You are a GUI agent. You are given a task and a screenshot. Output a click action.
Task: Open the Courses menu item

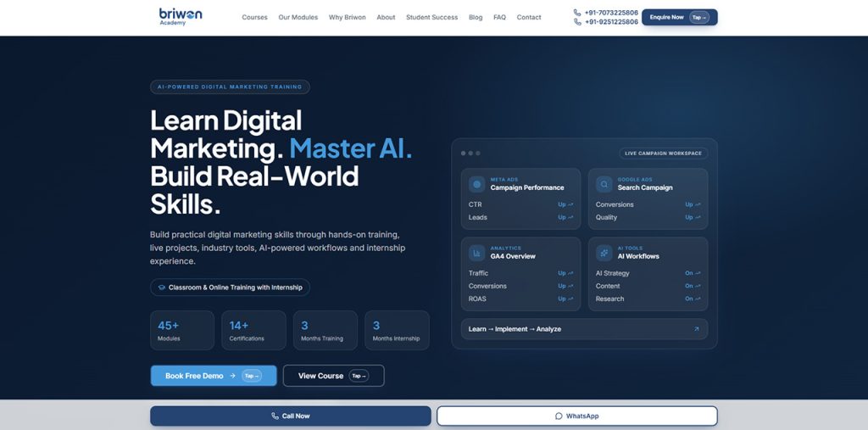pos(254,17)
